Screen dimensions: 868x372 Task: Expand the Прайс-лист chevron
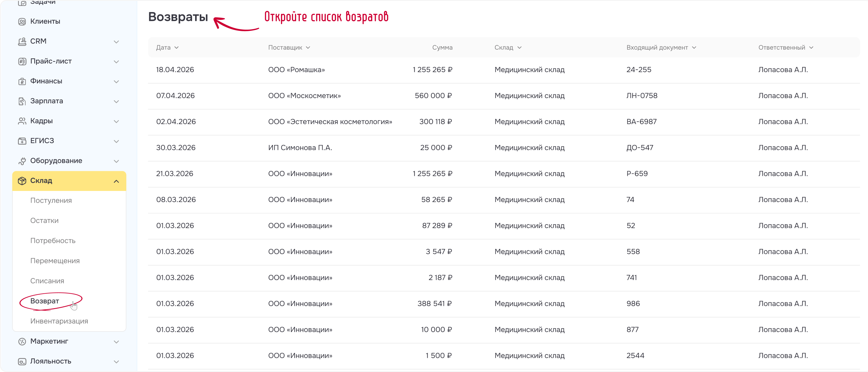click(116, 62)
